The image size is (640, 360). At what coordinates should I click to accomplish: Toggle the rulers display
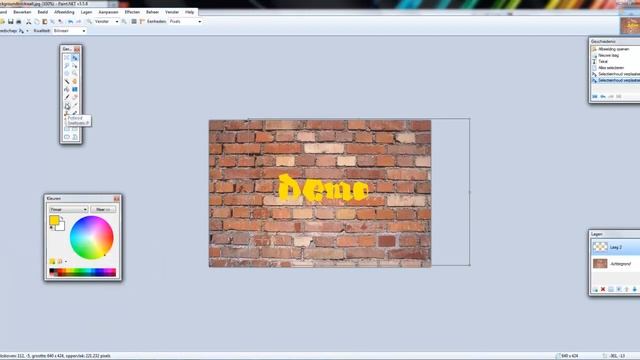pyautogui.click(x=142, y=21)
